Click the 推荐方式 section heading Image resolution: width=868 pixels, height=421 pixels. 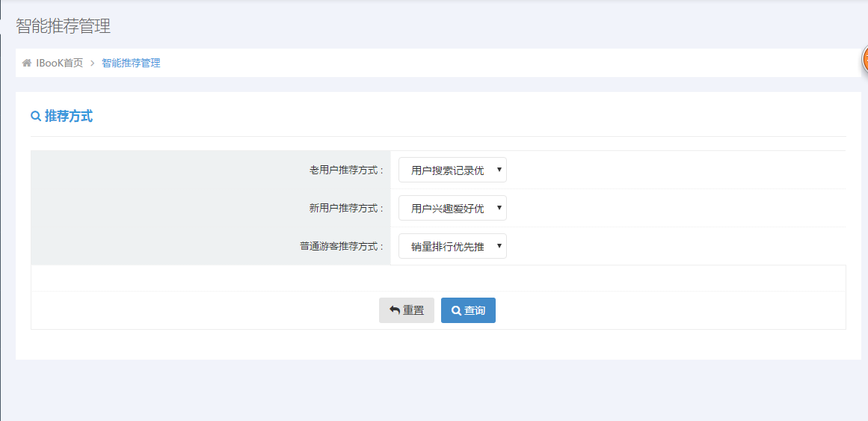69,117
